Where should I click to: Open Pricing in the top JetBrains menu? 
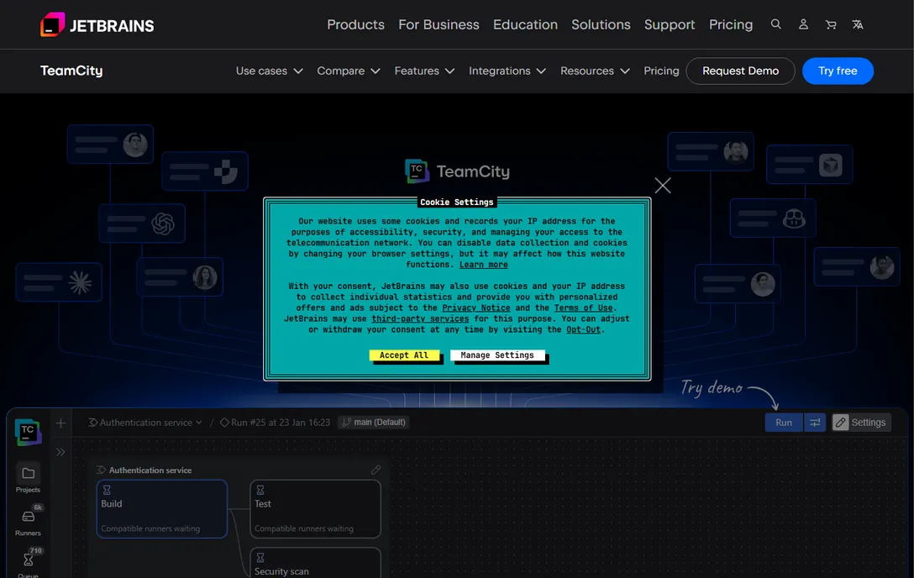(731, 24)
